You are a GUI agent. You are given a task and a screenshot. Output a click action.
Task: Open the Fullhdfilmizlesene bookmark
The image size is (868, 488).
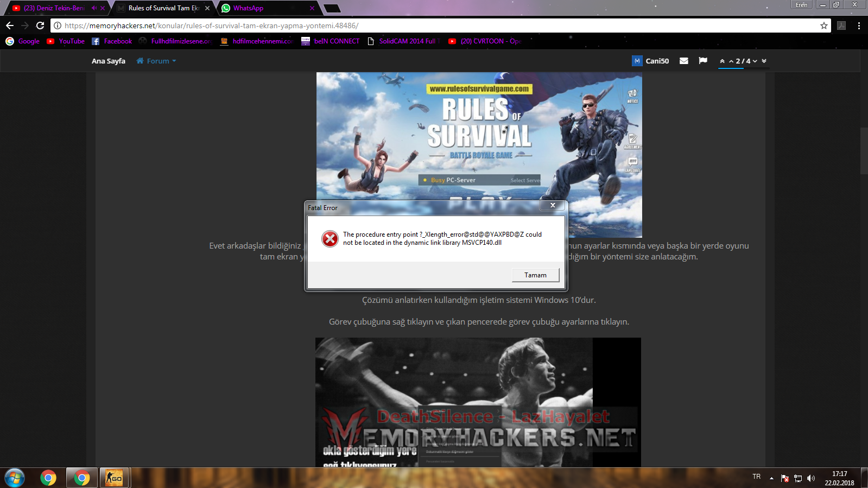point(175,41)
